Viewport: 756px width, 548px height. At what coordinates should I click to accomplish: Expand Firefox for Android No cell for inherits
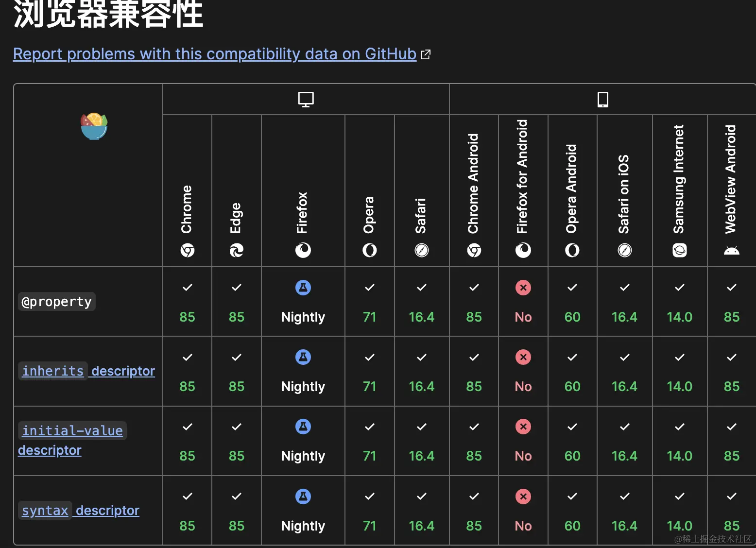(x=523, y=371)
